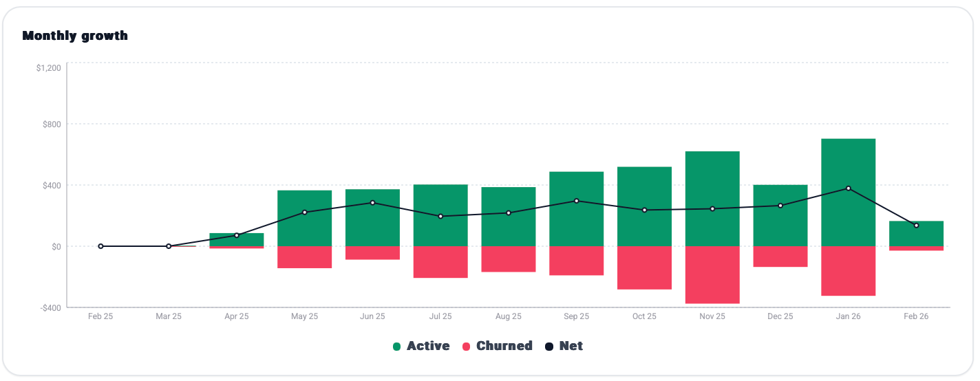Click the dark Net legend dot
The height and width of the screenshot is (381, 980).
click(x=549, y=347)
